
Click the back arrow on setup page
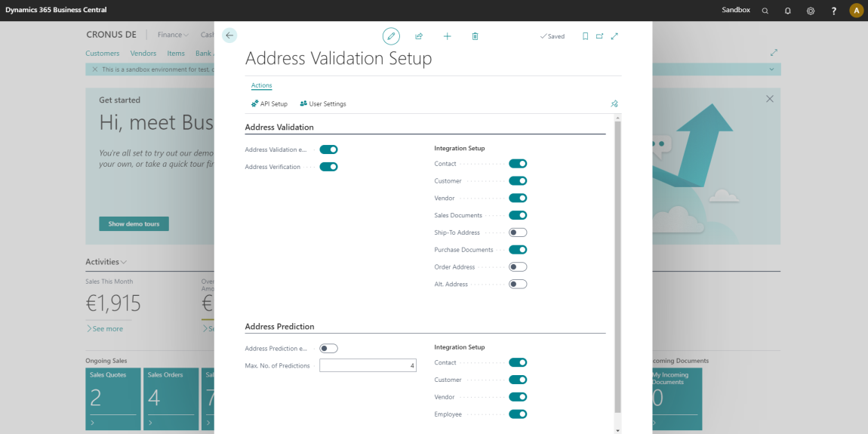229,35
